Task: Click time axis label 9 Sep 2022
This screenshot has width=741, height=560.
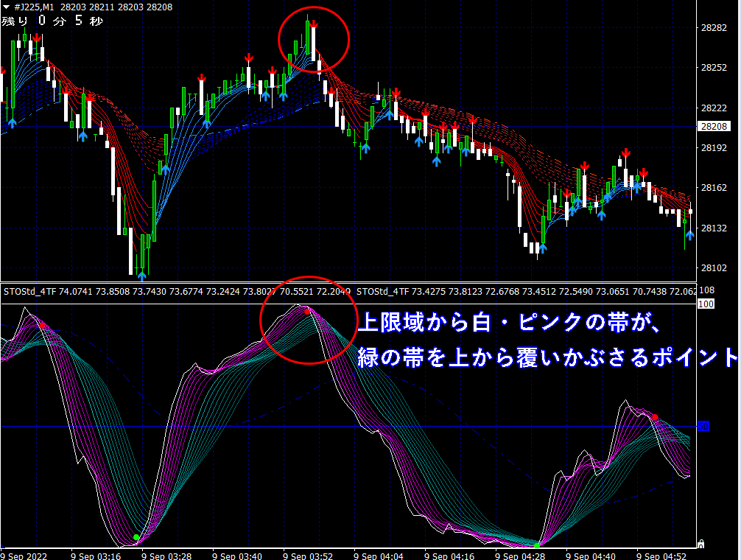Action: (x=24, y=556)
